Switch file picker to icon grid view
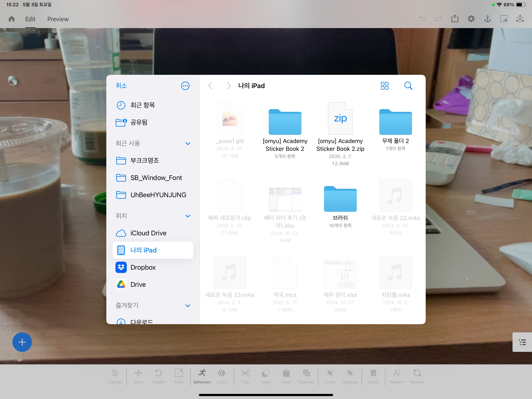This screenshot has height=399, width=532. point(384,86)
